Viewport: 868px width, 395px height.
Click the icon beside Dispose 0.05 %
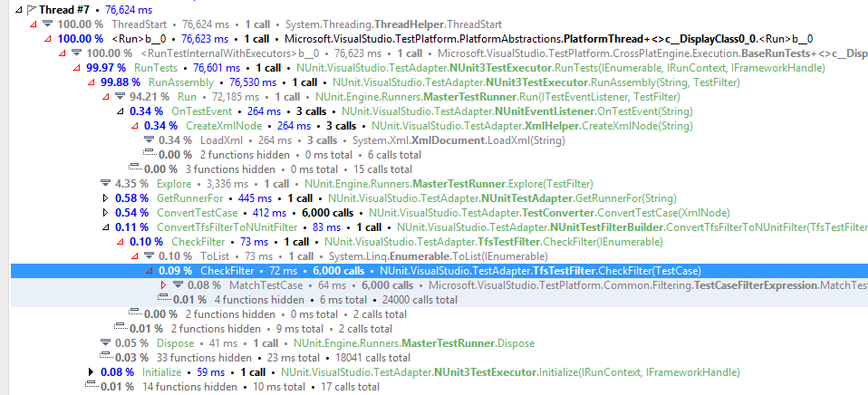point(105,343)
